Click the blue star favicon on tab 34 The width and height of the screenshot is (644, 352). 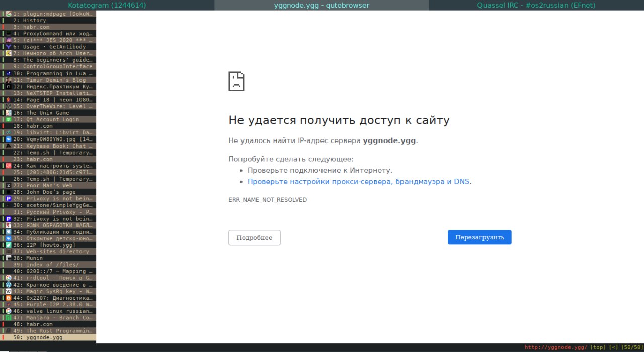(9, 232)
